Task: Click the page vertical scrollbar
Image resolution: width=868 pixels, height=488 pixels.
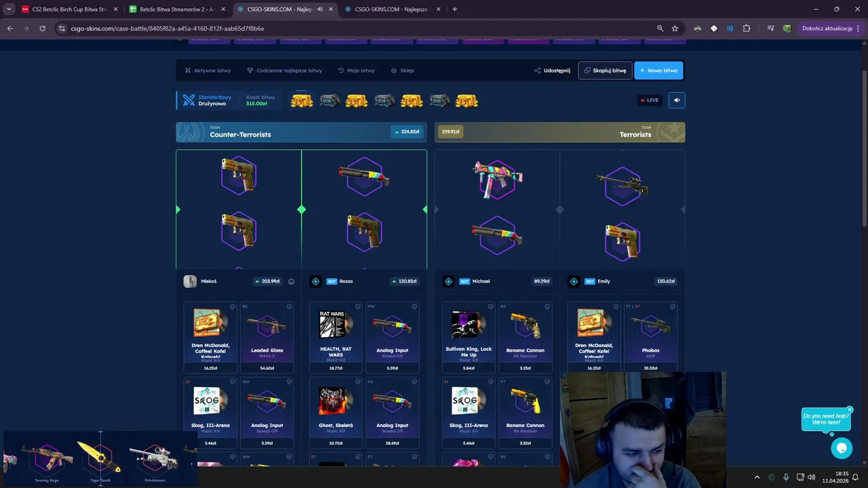Action: [864, 149]
